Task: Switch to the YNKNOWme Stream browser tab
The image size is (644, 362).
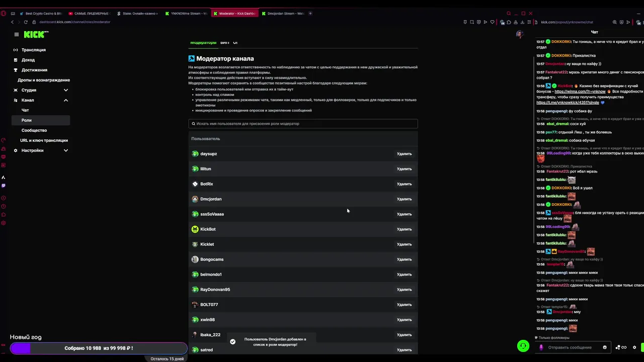Action: [x=187, y=14]
